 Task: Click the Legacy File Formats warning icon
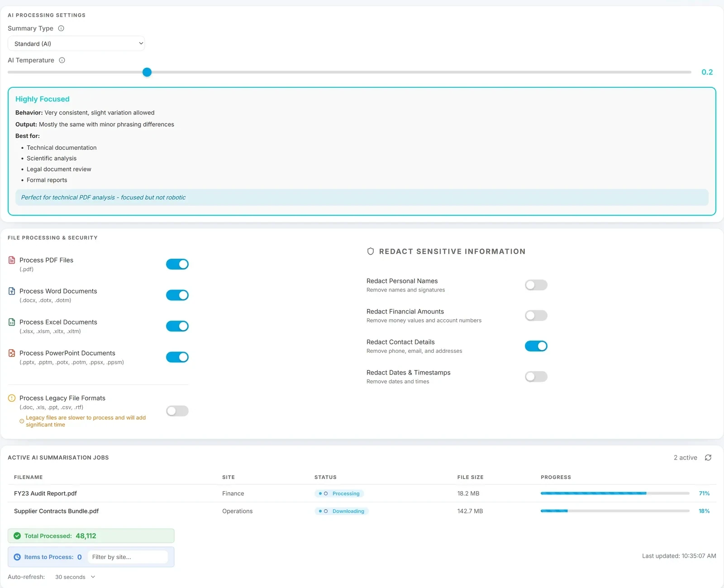pyautogui.click(x=12, y=398)
